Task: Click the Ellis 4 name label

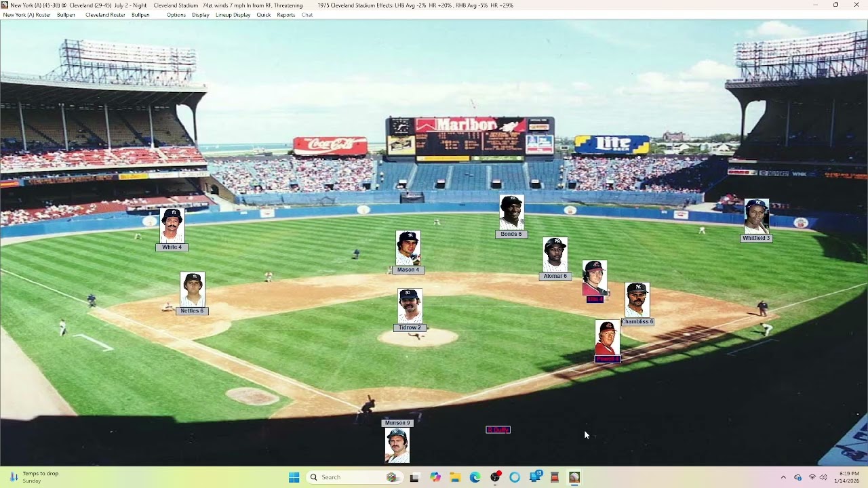Action: (595, 299)
